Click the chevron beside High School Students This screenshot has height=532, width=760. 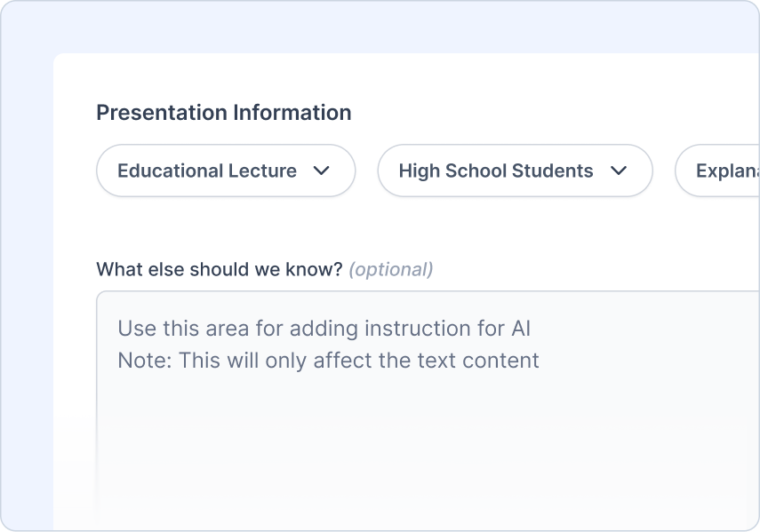click(x=619, y=171)
